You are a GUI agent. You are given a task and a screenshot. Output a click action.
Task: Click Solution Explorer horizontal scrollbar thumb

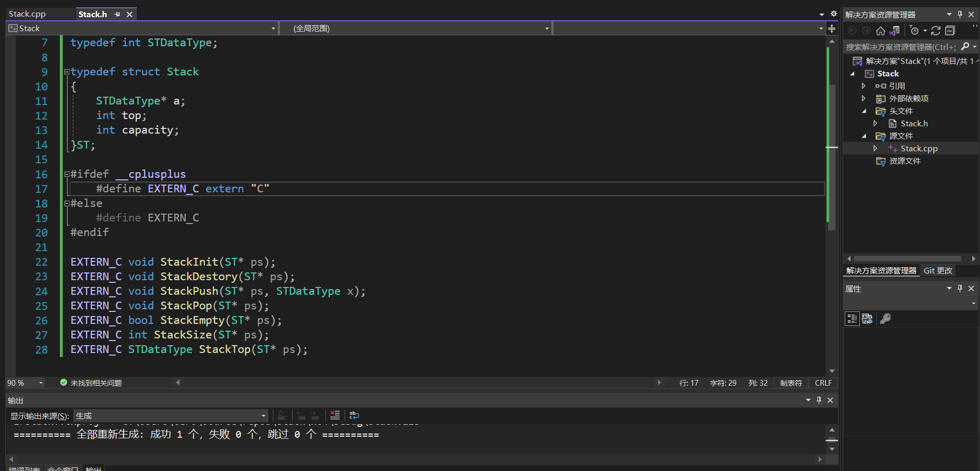coord(907,258)
